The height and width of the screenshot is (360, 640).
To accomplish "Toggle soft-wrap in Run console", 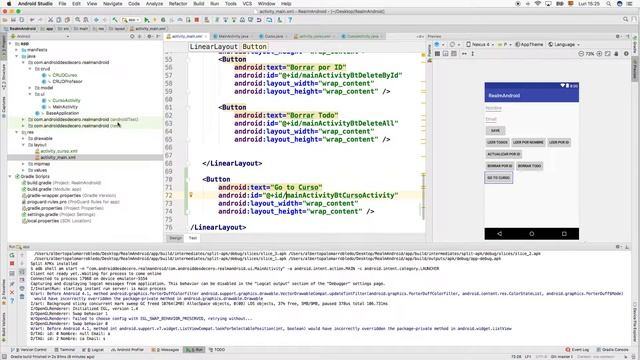I will click(22, 272).
